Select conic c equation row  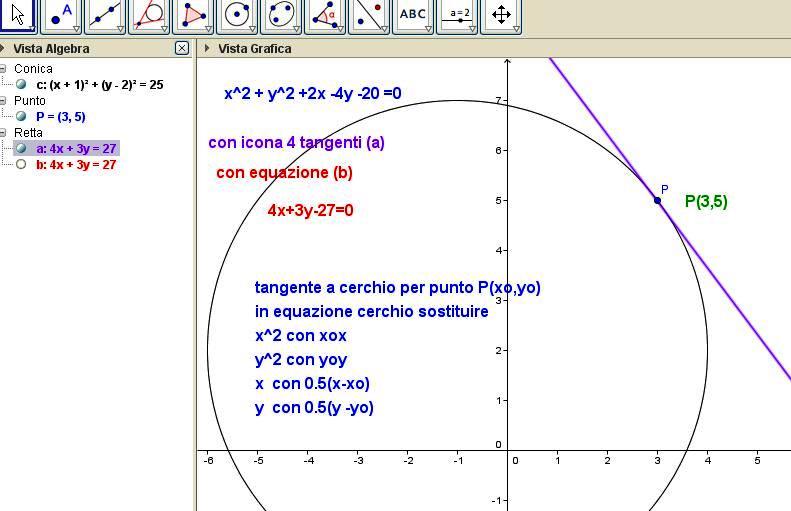100,85
